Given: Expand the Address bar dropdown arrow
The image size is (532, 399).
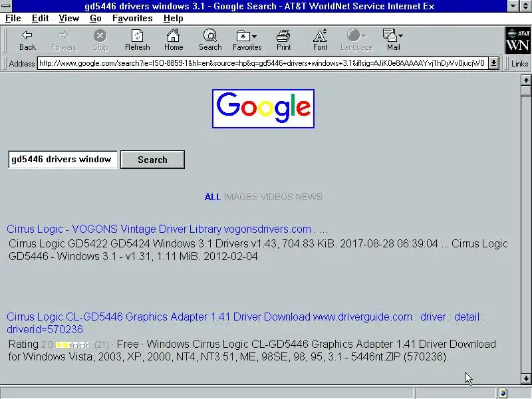Looking at the screenshot, I should tap(494, 63).
